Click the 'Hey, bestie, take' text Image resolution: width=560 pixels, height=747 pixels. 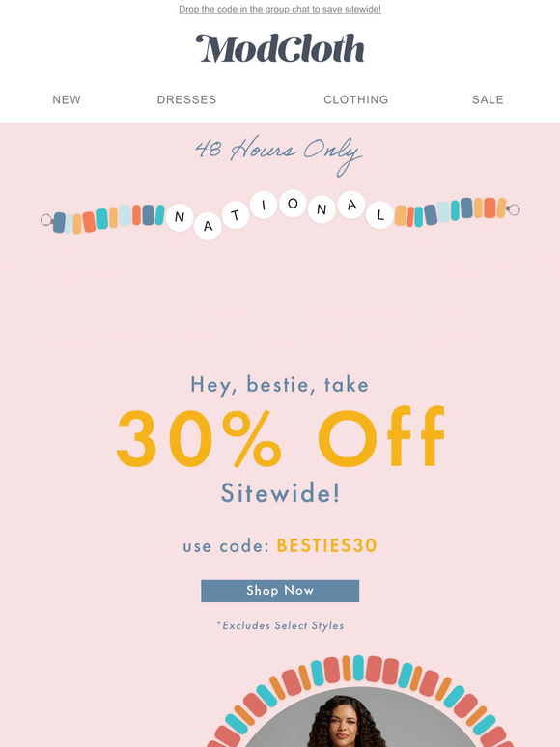(x=280, y=385)
